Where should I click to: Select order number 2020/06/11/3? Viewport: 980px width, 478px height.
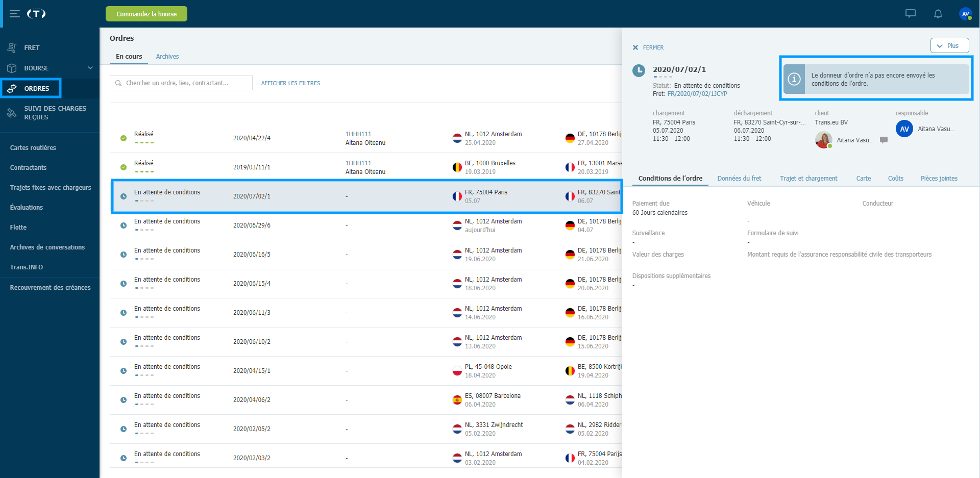(x=252, y=313)
